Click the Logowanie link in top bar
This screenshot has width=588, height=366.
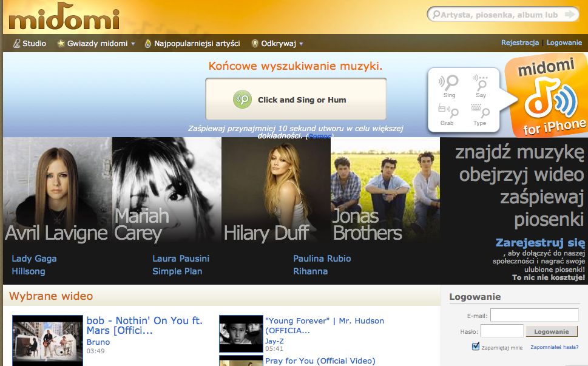pyautogui.click(x=564, y=42)
